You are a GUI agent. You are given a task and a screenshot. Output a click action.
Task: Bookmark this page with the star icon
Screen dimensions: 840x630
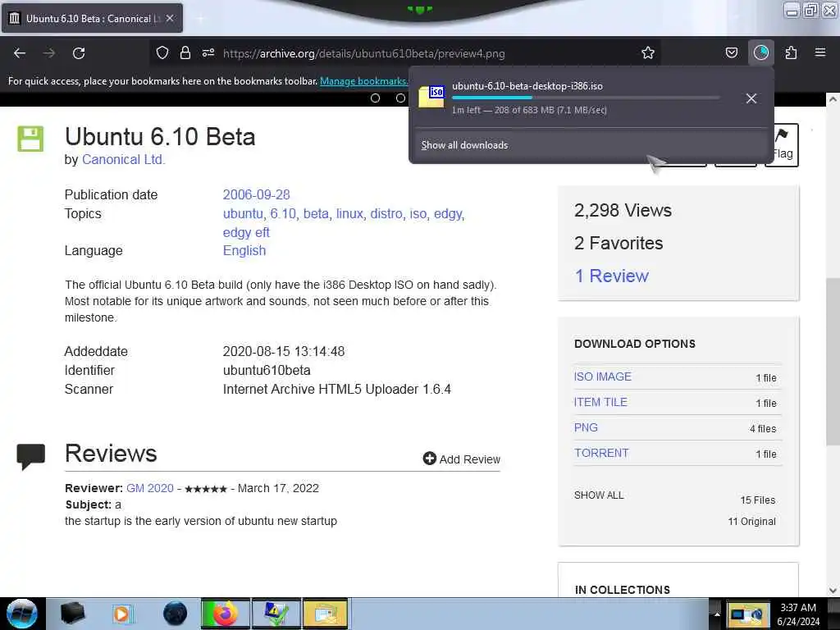(648, 52)
